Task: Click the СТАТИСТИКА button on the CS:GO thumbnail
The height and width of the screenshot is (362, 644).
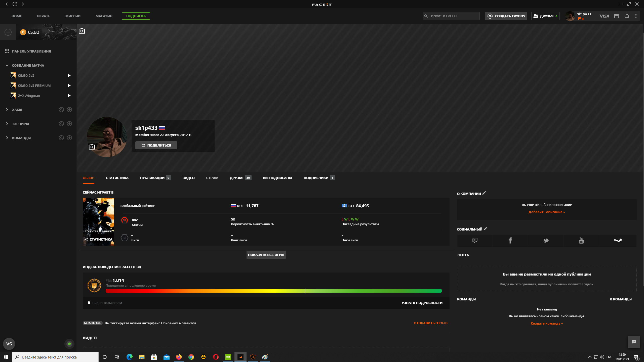Action: click(x=98, y=239)
